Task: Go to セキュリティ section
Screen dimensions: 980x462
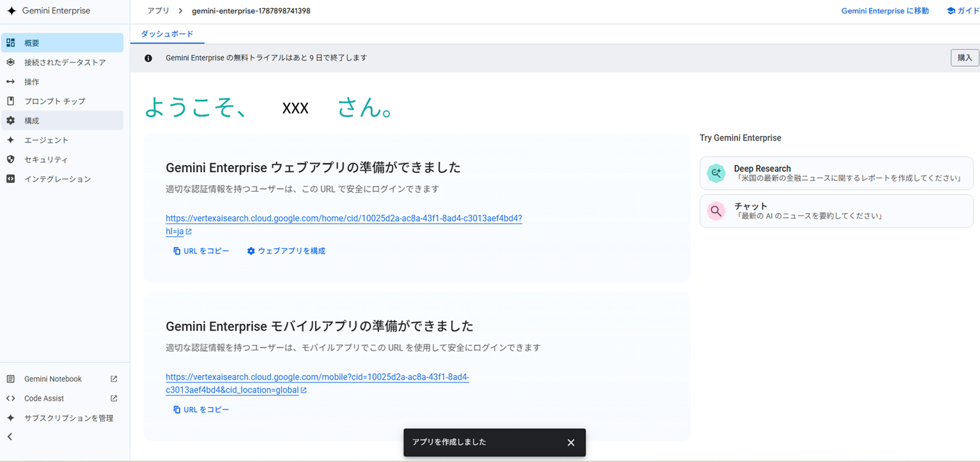Action: point(62,159)
